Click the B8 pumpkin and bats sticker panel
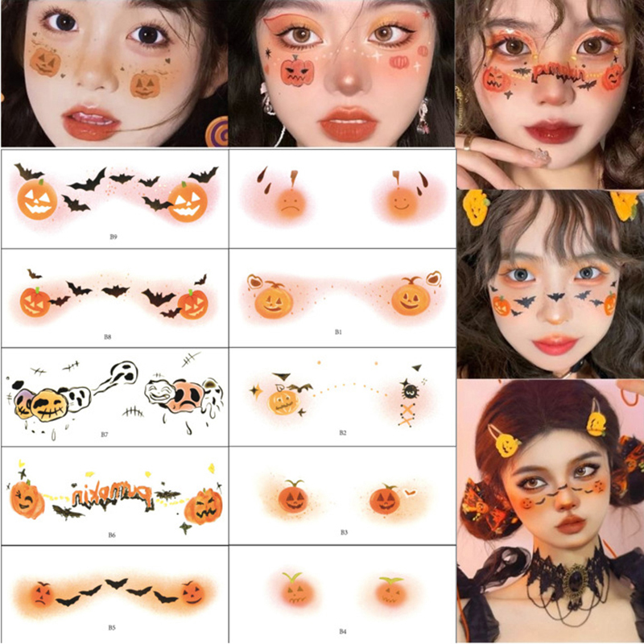644x644 pixels. click(x=114, y=298)
